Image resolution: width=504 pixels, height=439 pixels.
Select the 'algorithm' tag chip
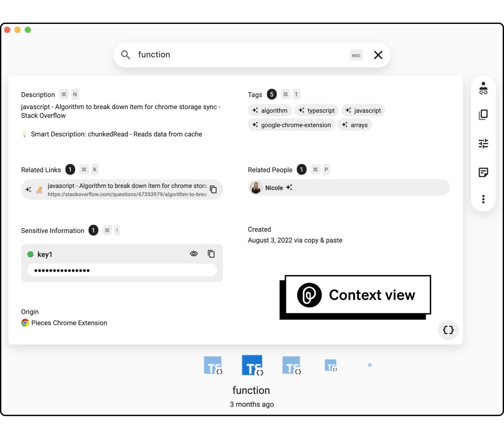[270, 110]
